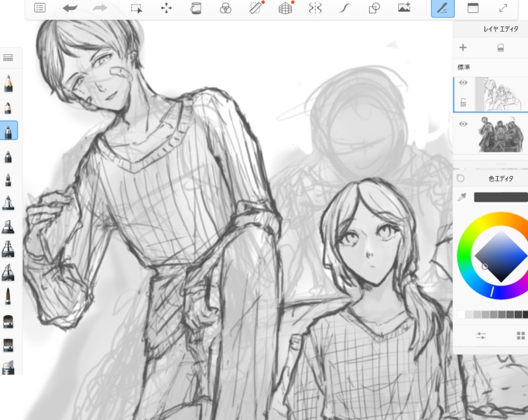Pick the second pencil brush

point(8,108)
